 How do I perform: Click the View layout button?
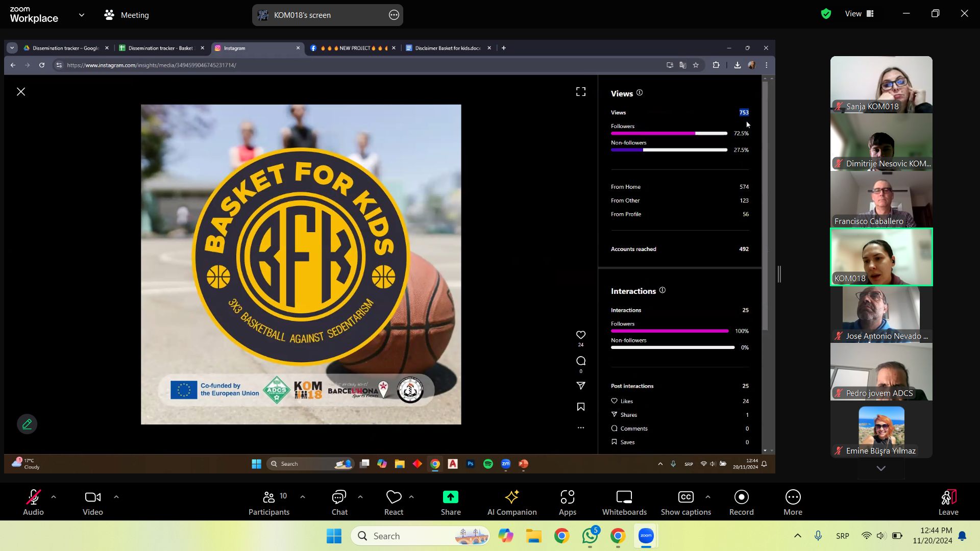[x=860, y=14]
